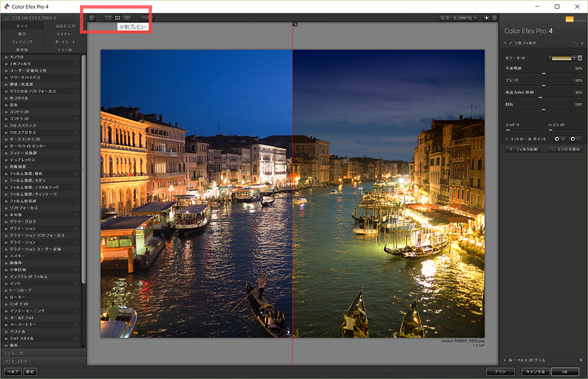Hide the right panel via toolbar icon

[x=494, y=18]
